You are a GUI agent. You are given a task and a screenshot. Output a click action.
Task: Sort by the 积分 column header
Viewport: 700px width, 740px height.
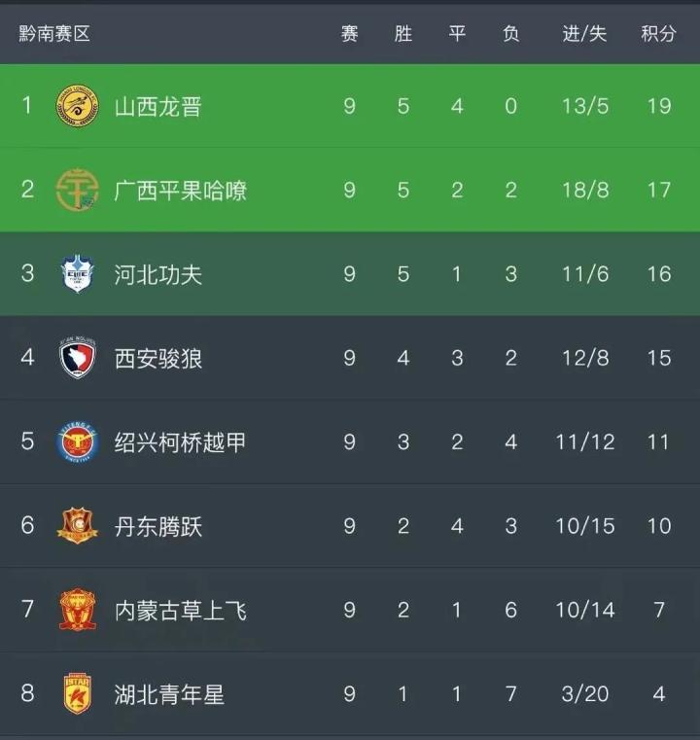coord(658,34)
